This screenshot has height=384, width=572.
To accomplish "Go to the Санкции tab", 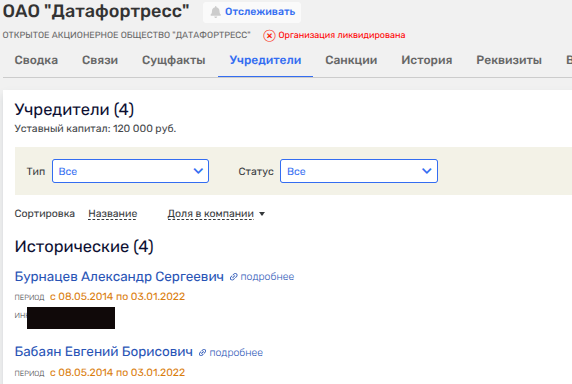I will click(x=351, y=60).
